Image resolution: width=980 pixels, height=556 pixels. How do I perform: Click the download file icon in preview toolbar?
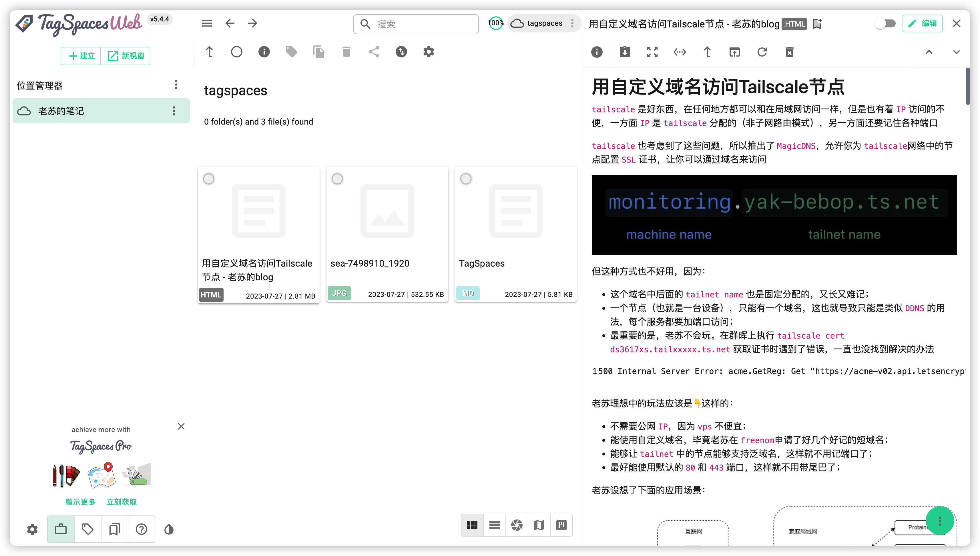point(625,52)
